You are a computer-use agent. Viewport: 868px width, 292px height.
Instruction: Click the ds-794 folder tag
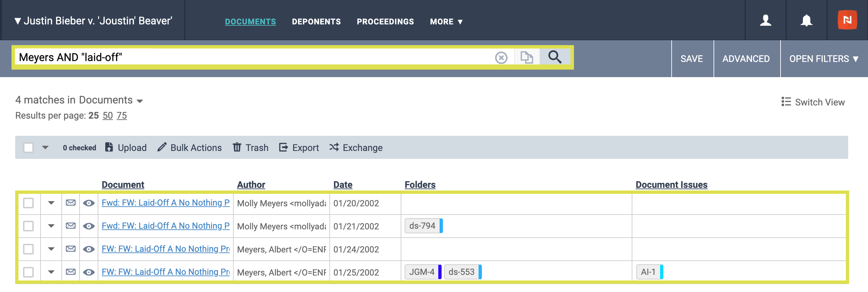tap(423, 226)
